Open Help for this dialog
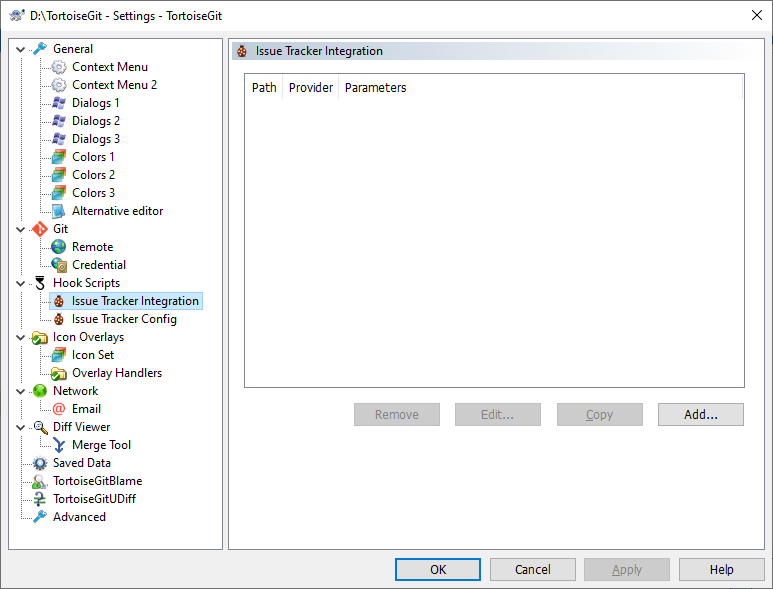The width and height of the screenshot is (773, 589). pyautogui.click(x=721, y=570)
